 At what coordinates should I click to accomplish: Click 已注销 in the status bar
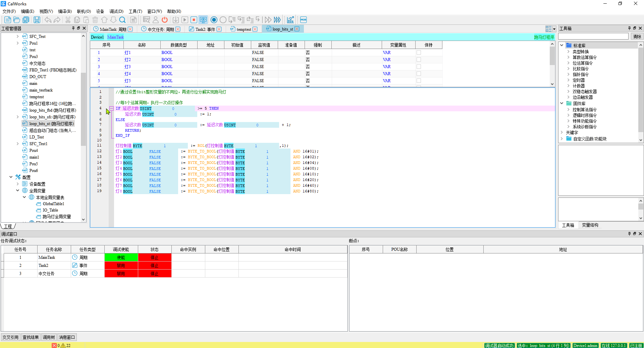click(636, 346)
